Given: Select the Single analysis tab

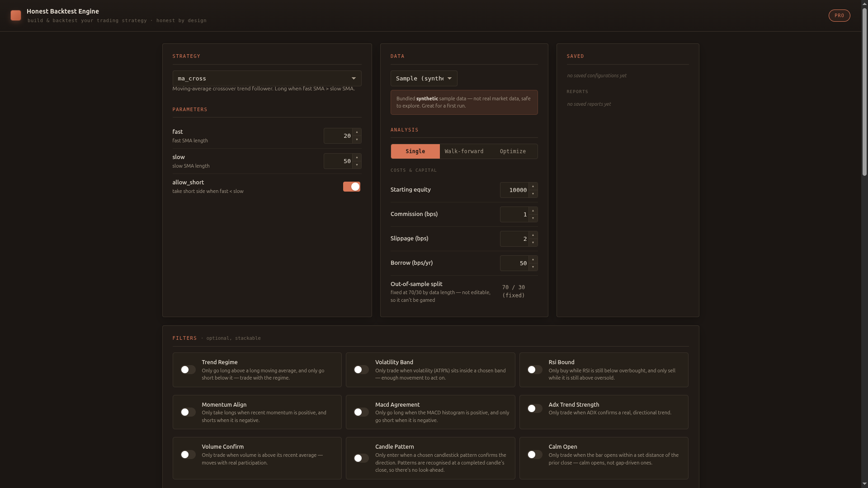Looking at the screenshot, I should [415, 151].
